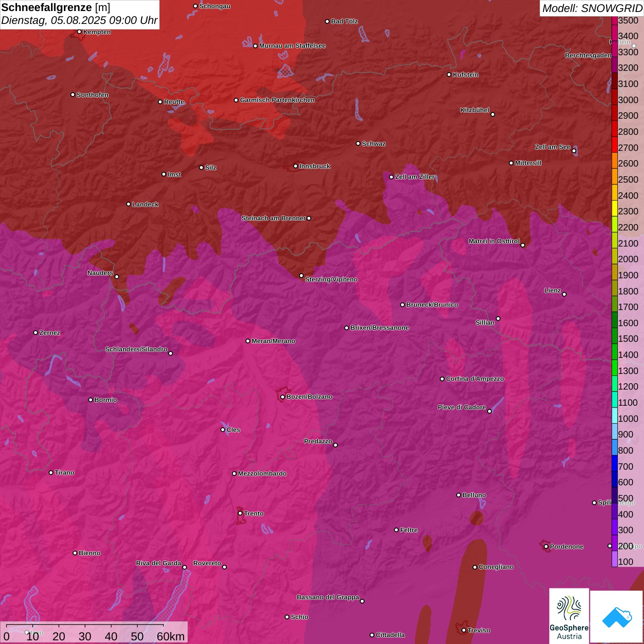Image resolution: width=644 pixels, height=644 pixels.
Task: Click the Bormio town label
Action: pos(105,400)
